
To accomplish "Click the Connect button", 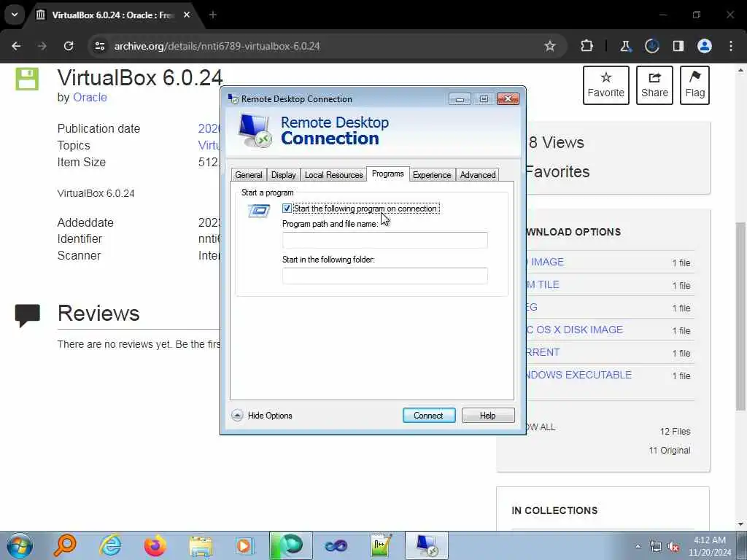I will (x=429, y=415).
